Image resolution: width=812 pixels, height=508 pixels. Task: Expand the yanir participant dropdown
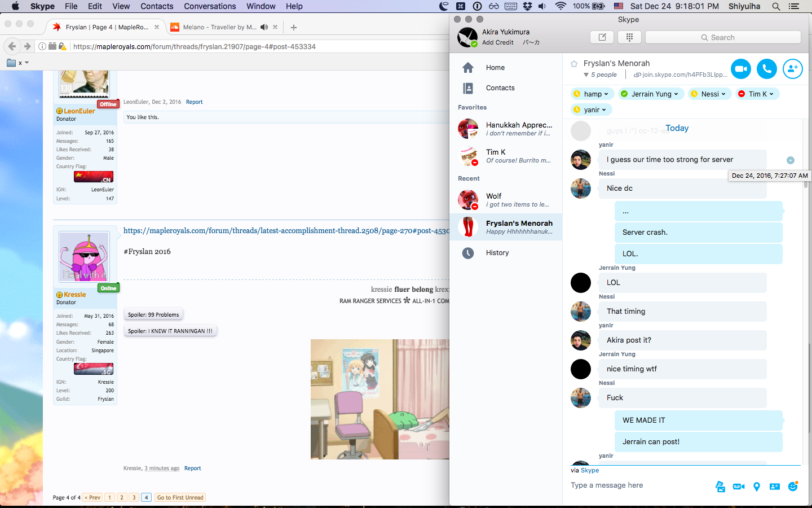(x=604, y=110)
